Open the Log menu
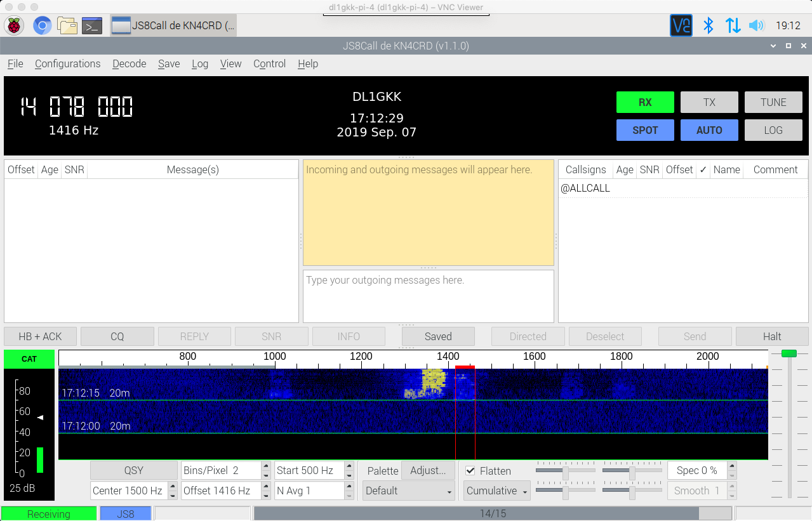812x521 pixels. click(200, 63)
